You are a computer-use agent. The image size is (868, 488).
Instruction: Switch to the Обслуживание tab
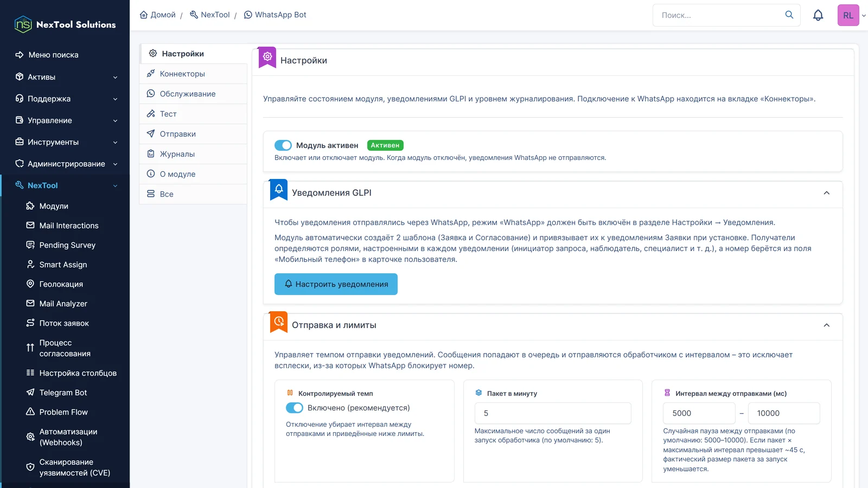[193, 94]
